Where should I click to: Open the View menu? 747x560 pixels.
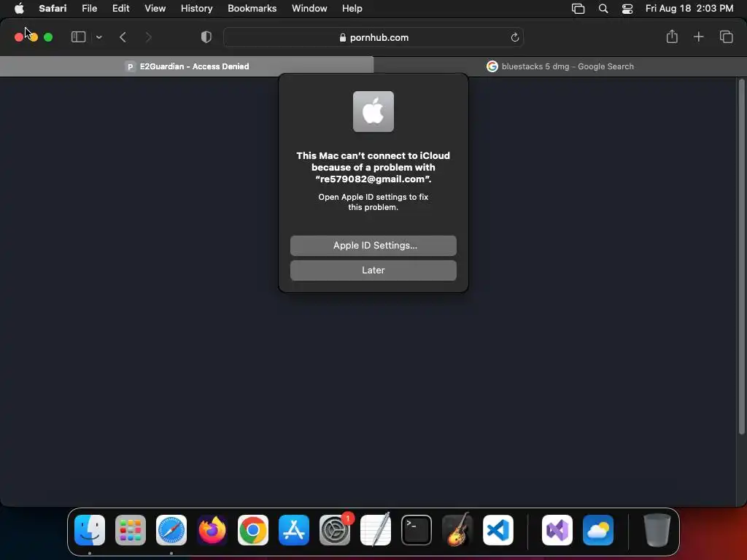[155, 8]
